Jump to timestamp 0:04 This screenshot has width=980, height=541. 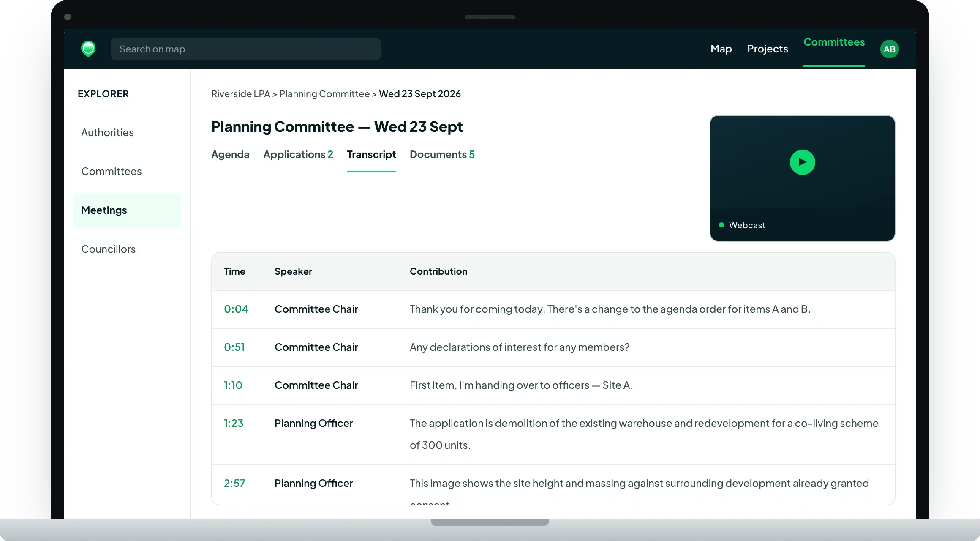coord(236,309)
